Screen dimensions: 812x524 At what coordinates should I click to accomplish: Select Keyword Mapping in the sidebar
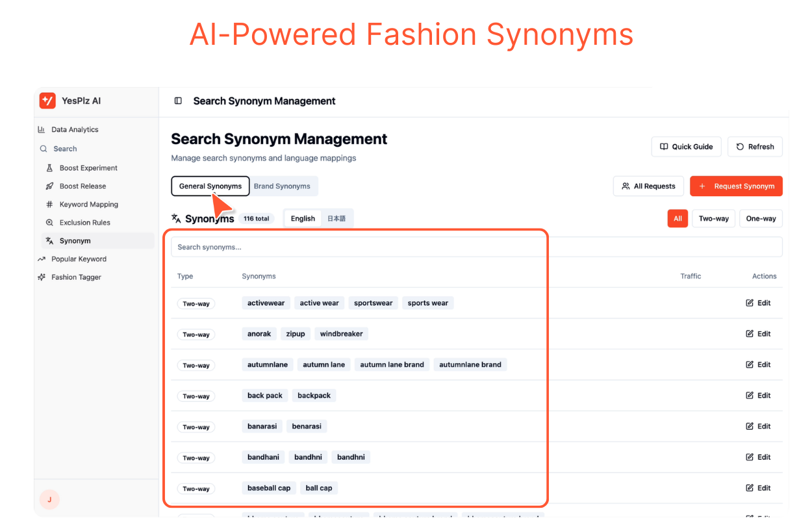88,205
